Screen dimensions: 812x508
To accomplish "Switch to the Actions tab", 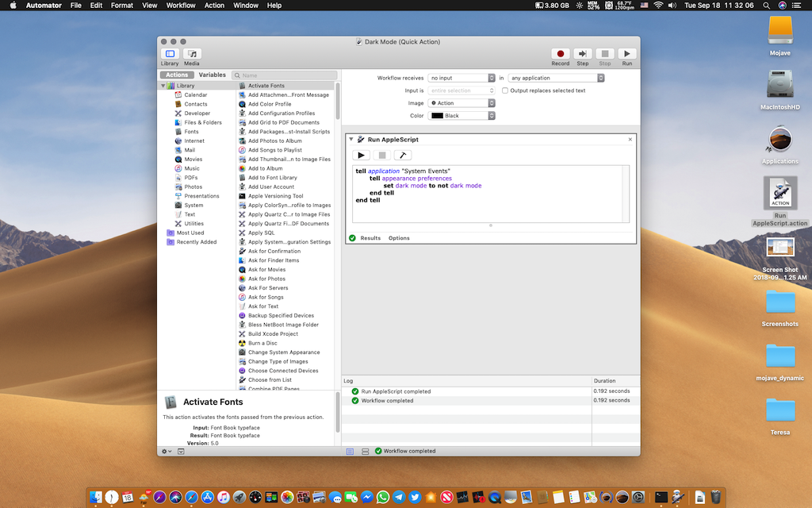I will [177, 75].
